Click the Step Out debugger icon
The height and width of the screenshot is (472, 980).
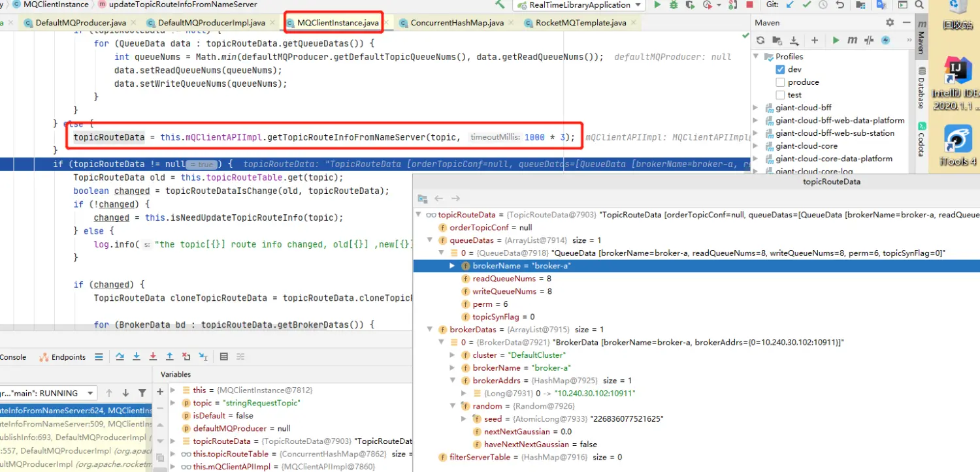click(x=169, y=356)
